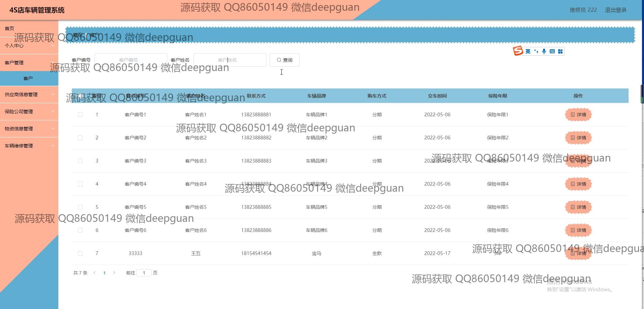This screenshot has width=644, height=309.
Task: Click the 4S店车辆管理系统 title
Action: (37, 10)
